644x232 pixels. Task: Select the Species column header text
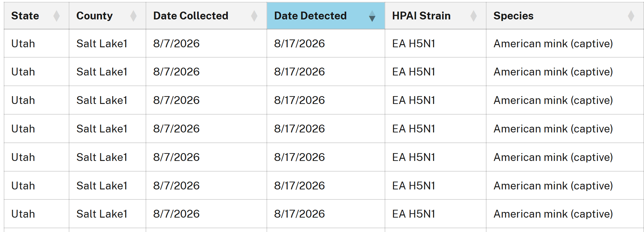(513, 16)
